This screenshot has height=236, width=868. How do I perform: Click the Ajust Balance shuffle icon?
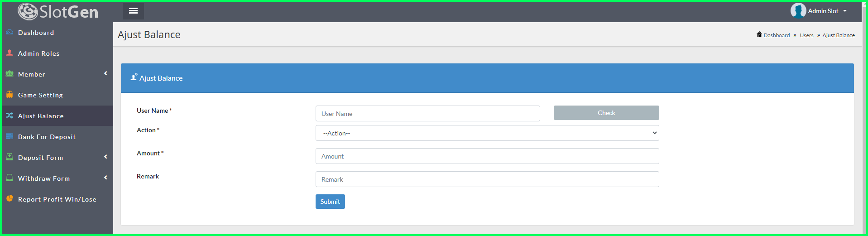(10, 116)
